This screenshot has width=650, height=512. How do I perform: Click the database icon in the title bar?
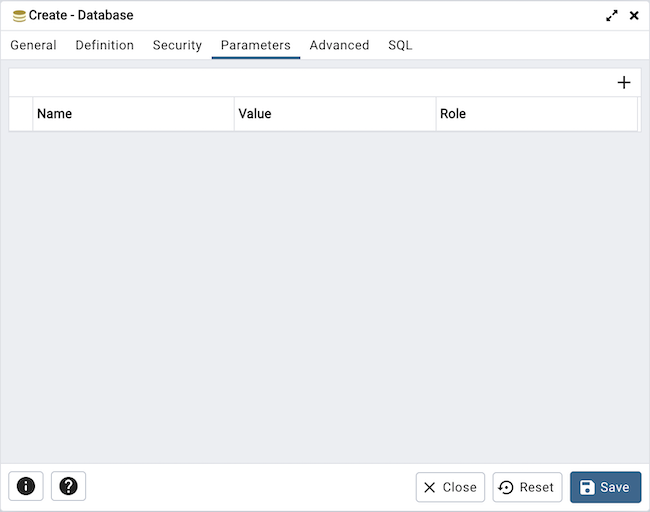tap(19, 16)
